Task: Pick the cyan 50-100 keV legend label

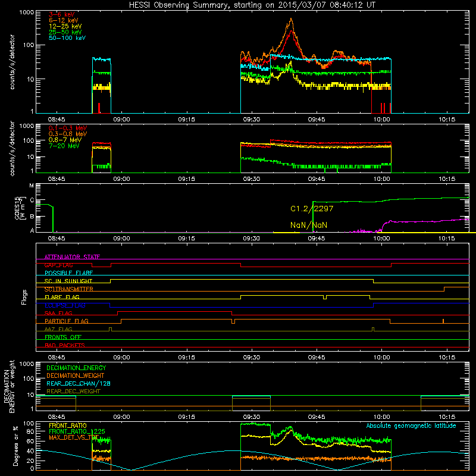Action: (x=67, y=38)
